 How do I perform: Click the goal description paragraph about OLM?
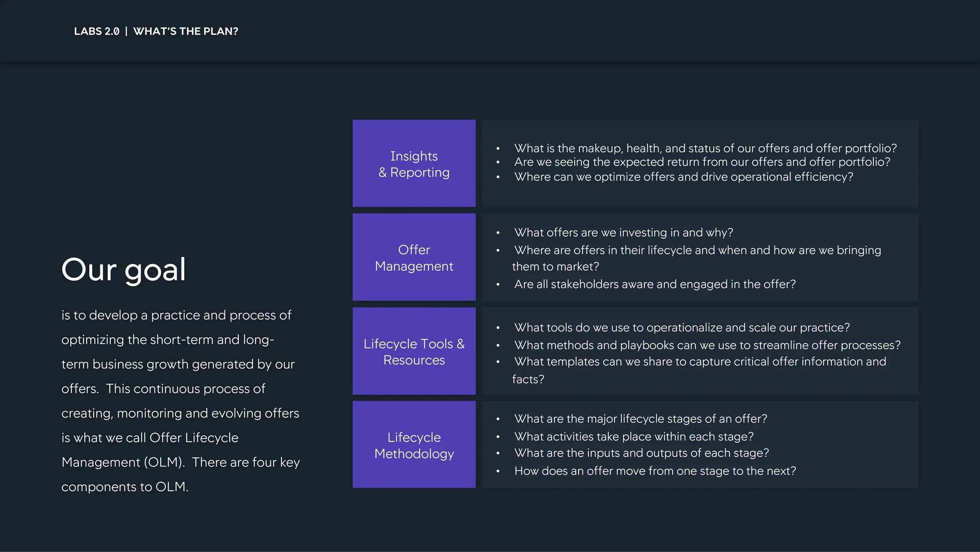(x=180, y=401)
